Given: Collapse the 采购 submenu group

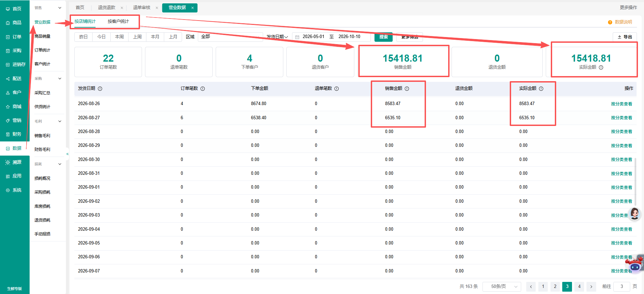Looking at the screenshot, I should click(x=60, y=78).
